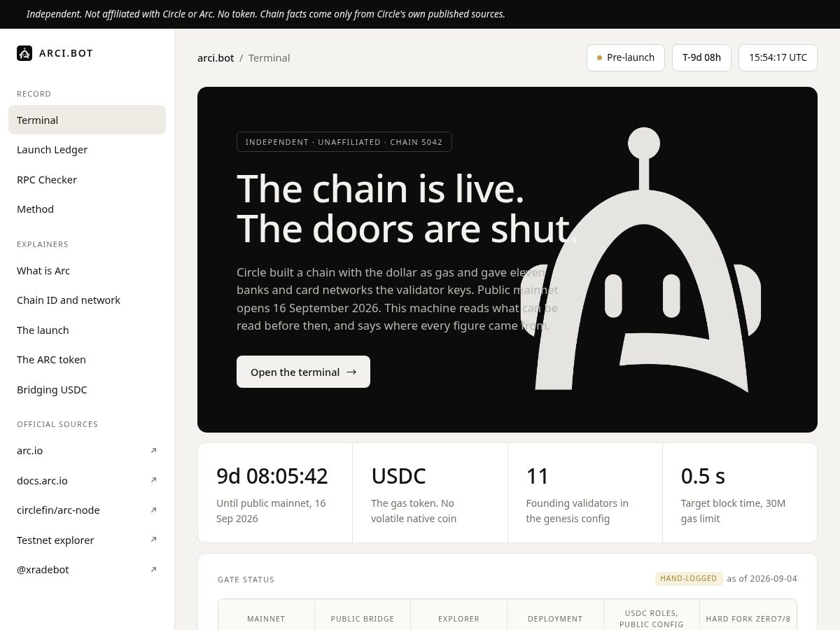Image resolution: width=840 pixels, height=630 pixels.
Task: Click the 0.5 s block time stat
Action: coord(703,476)
